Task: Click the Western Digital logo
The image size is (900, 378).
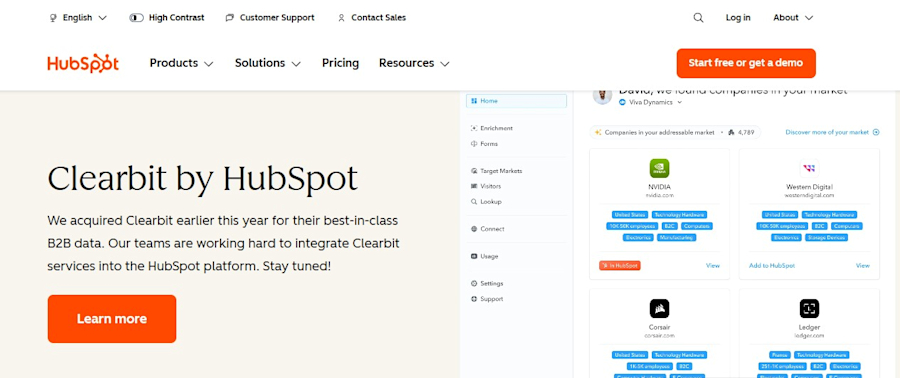Action: tap(809, 168)
